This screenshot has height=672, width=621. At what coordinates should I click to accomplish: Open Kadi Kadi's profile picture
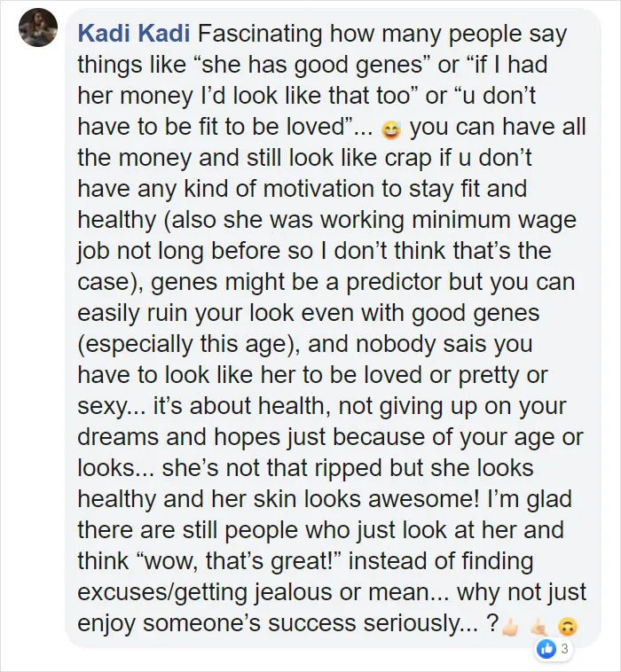click(x=38, y=27)
